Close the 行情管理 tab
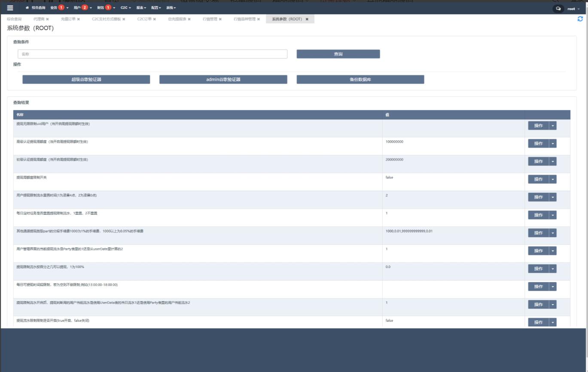The height and width of the screenshot is (372, 588). (x=220, y=19)
